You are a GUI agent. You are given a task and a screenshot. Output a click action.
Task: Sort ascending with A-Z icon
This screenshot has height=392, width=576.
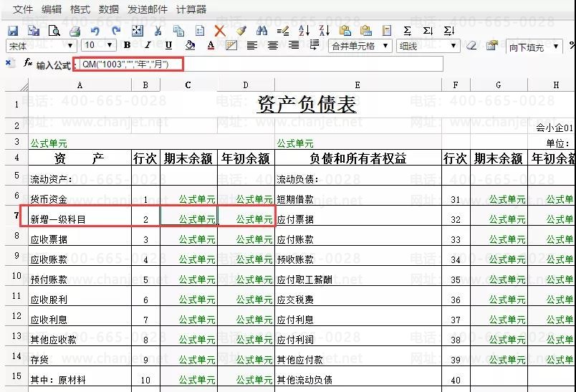coord(304,31)
